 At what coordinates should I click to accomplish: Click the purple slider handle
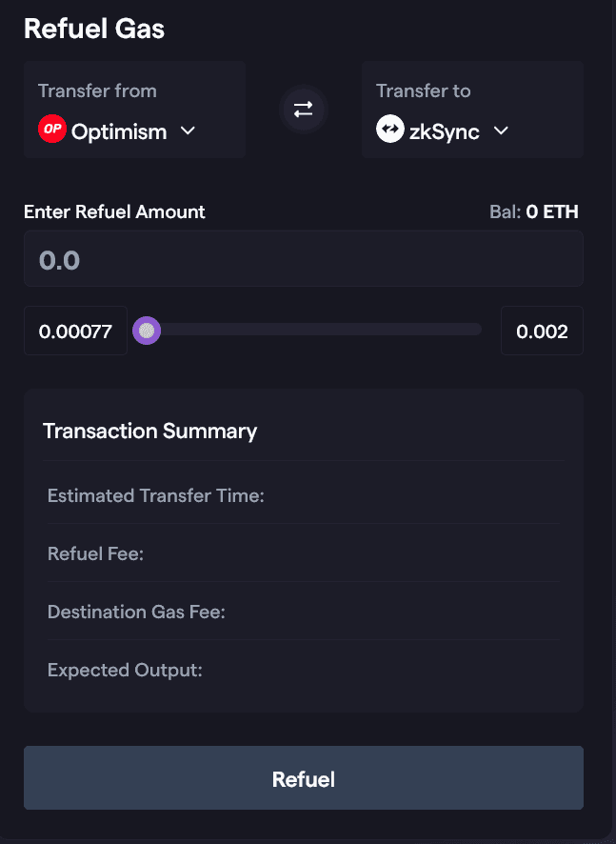[147, 331]
